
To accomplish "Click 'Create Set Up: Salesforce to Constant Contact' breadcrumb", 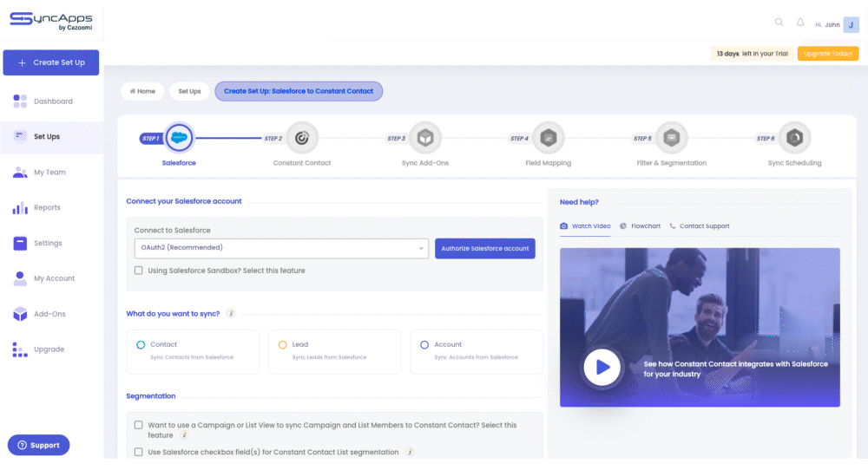I will pyautogui.click(x=299, y=91).
